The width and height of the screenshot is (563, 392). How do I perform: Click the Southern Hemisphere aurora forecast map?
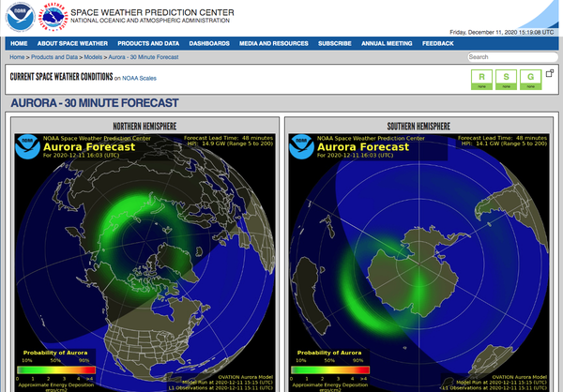pyautogui.click(x=419, y=263)
